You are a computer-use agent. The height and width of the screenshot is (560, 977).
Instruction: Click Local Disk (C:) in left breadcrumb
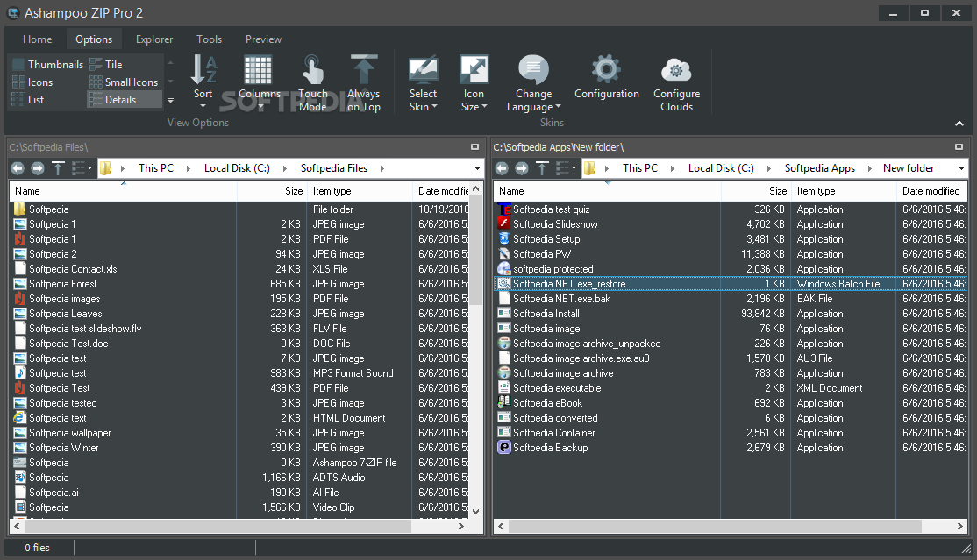237,168
